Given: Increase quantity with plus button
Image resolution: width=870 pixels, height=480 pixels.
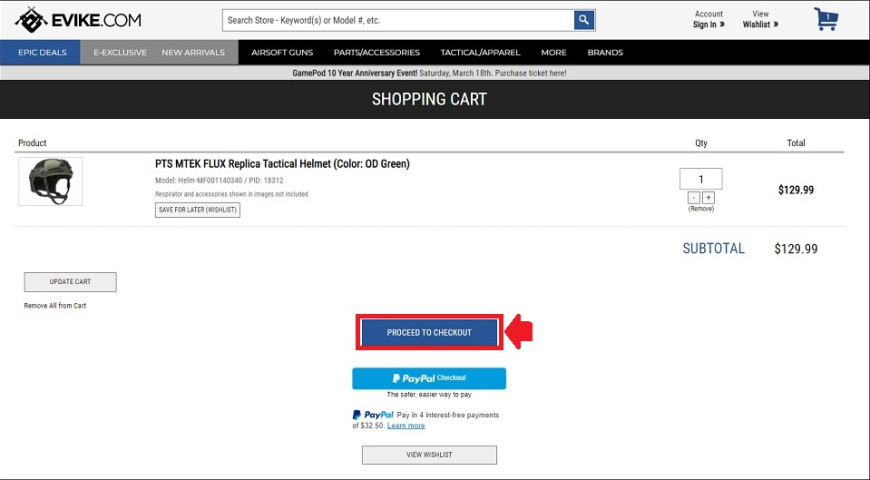Looking at the screenshot, I should (x=709, y=198).
